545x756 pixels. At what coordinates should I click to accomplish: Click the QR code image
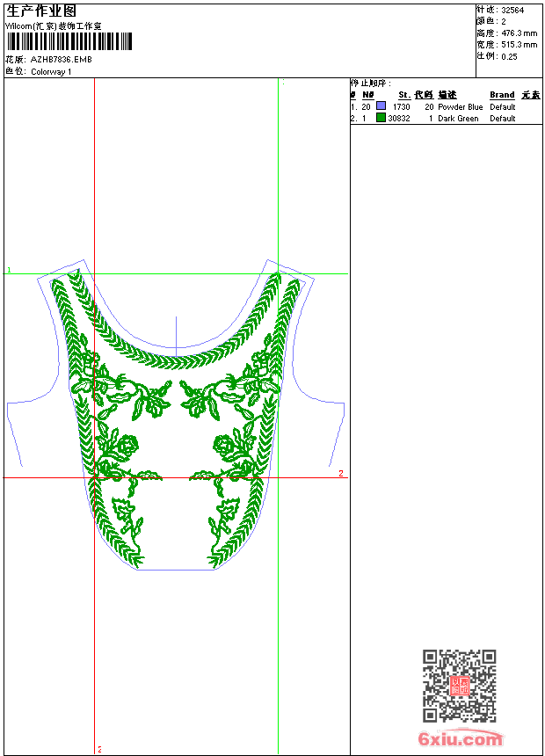point(460,686)
